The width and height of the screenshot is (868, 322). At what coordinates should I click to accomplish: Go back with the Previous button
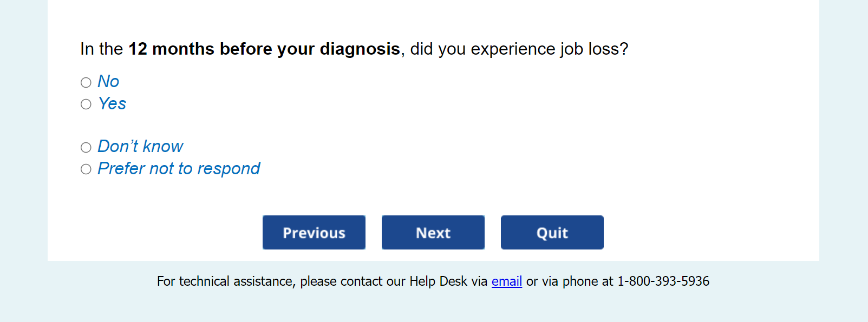coord(314,233)
